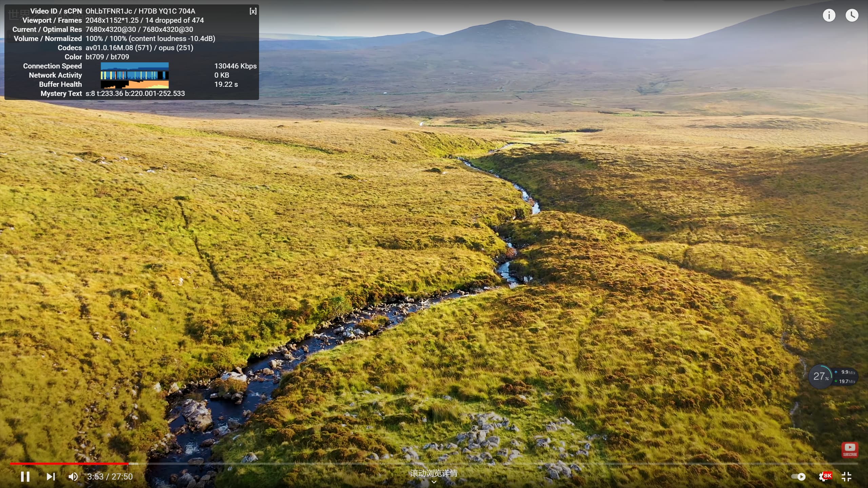The height and width of the screenshot is (488, 868).
Task: Add video to Watch Later
Action: pos(852,15)
